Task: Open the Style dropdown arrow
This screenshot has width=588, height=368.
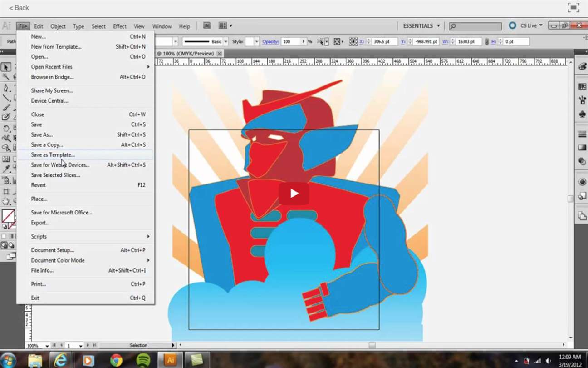Action: (256, 41)
